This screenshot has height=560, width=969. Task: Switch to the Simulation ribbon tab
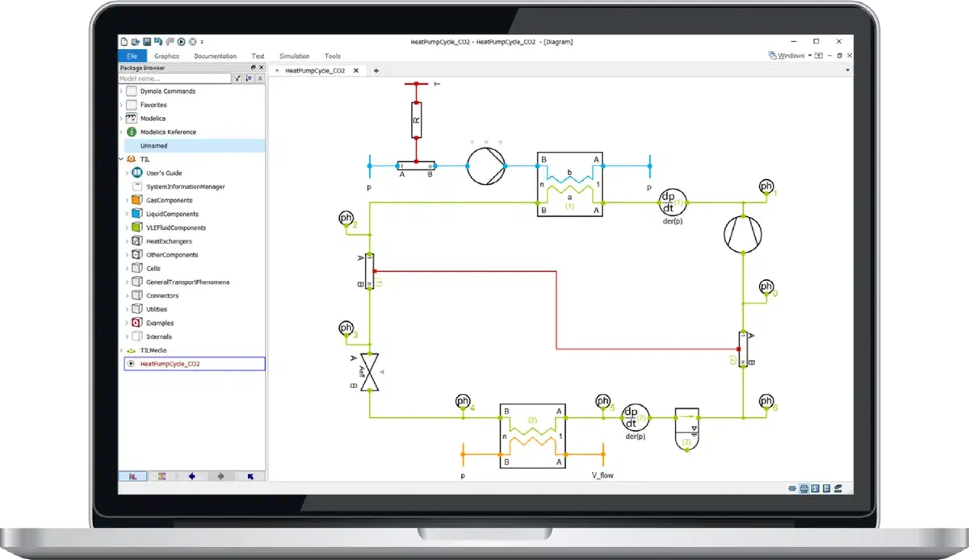(294, 56)
